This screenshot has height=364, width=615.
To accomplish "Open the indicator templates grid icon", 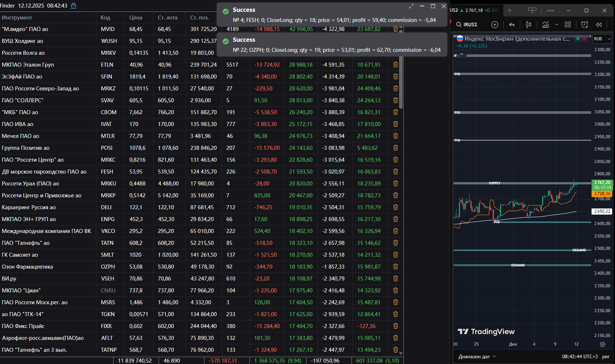I will point(568,24).
